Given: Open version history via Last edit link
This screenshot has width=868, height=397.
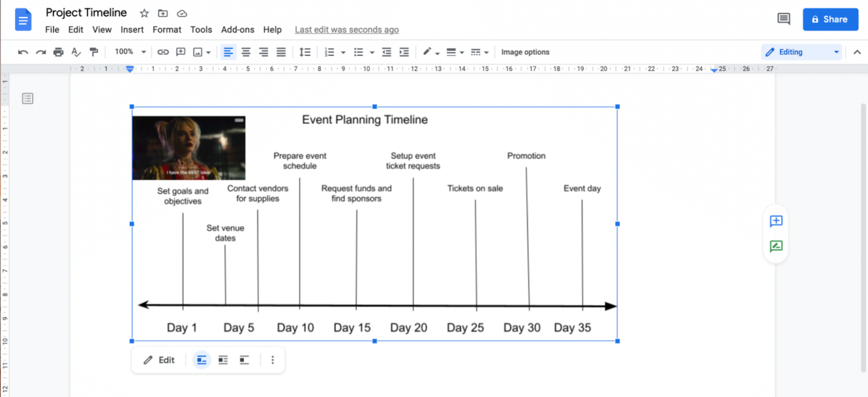Looking at the screenshot, I should [346, 29].
